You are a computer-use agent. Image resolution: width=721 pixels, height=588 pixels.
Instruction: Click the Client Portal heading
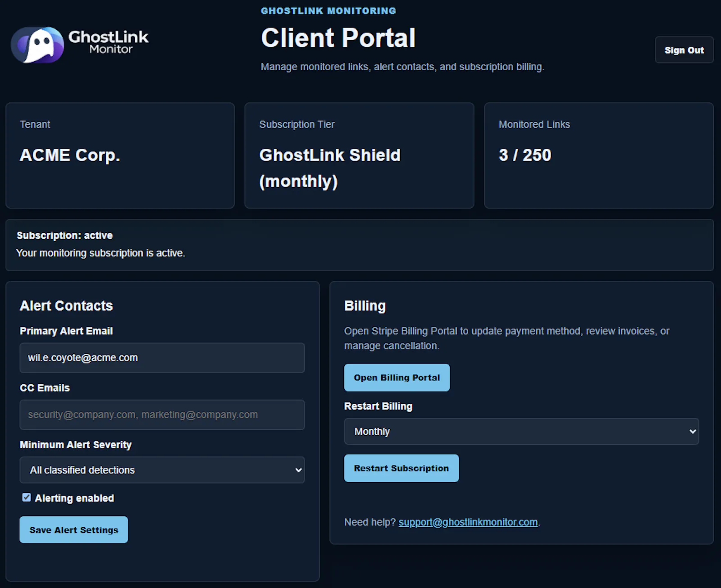point(338,38)
